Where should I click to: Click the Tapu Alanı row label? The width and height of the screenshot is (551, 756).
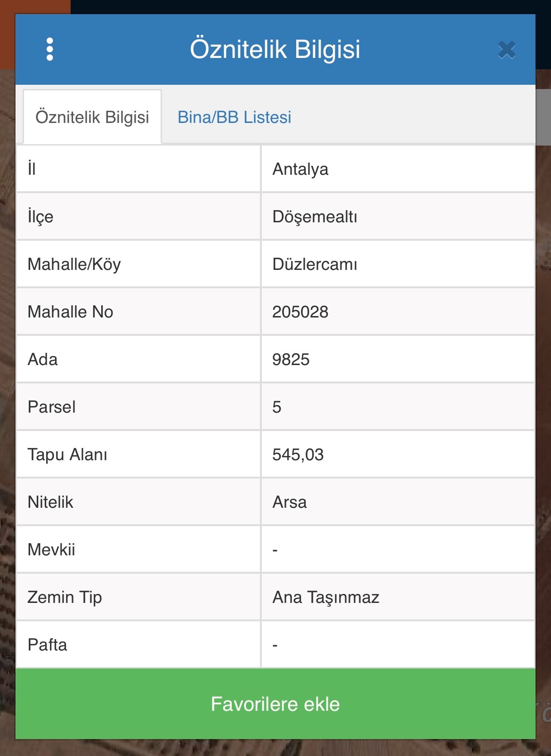click(67, 455)
